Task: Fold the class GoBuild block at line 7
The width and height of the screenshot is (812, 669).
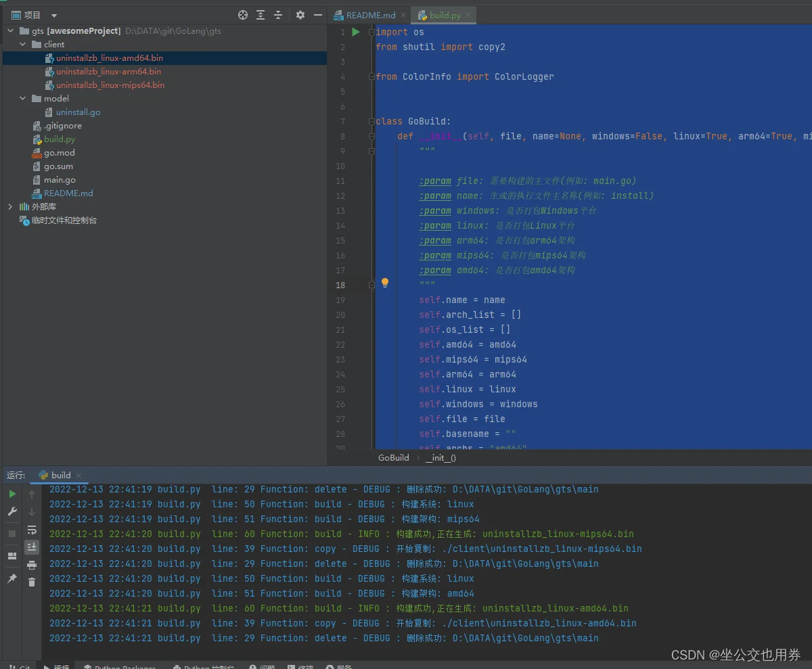Action: [371, 121]
